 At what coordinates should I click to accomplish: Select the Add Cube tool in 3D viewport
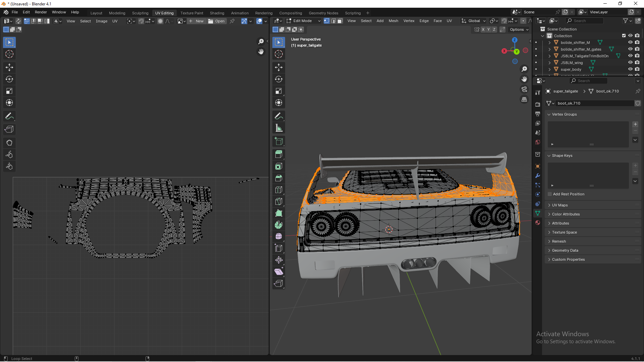279,141
